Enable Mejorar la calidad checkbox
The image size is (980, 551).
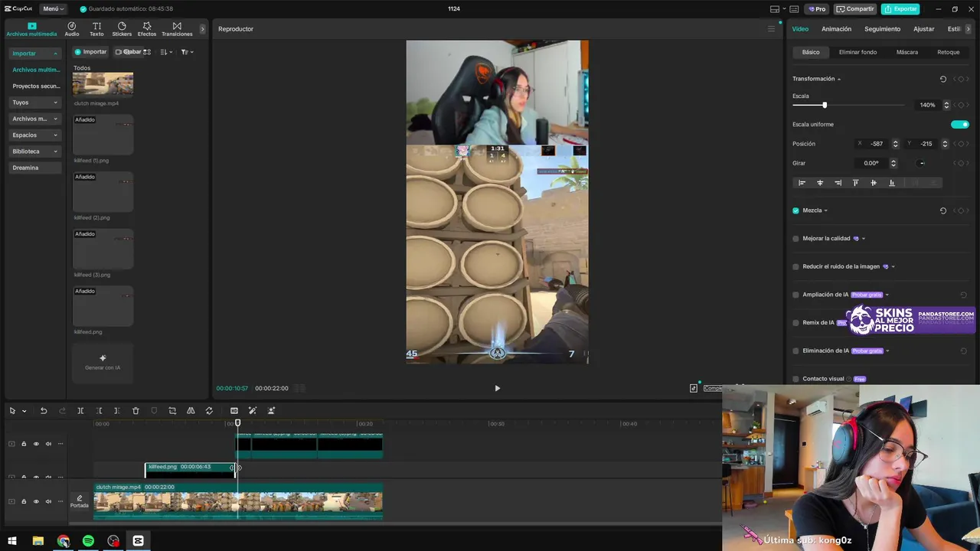[795, 239]
